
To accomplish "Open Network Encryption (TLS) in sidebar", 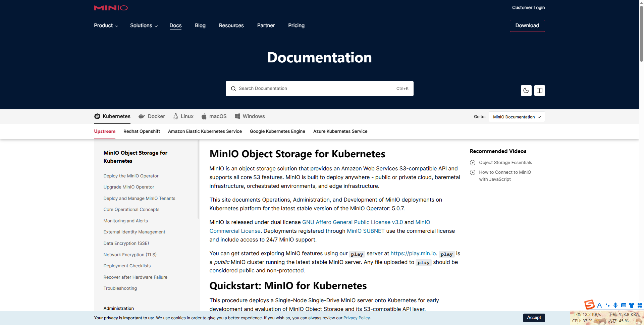I will pos(130,255).
